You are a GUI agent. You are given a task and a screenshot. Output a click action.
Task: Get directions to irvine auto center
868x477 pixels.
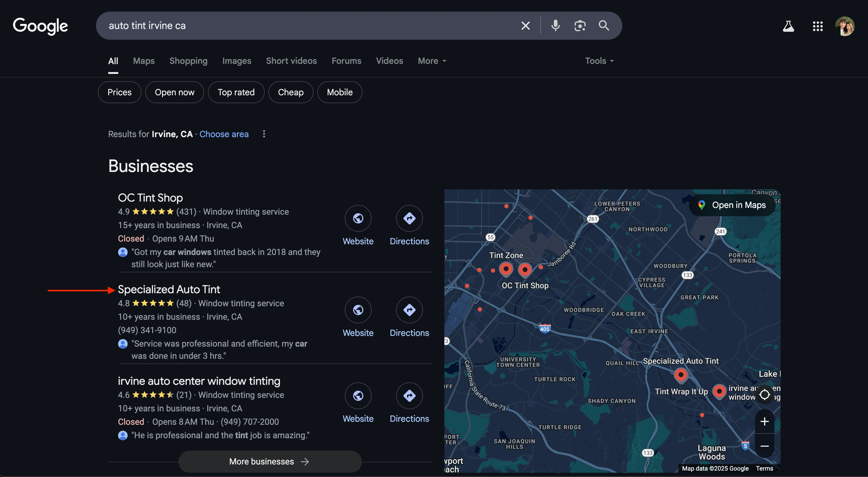click(409, 396)
